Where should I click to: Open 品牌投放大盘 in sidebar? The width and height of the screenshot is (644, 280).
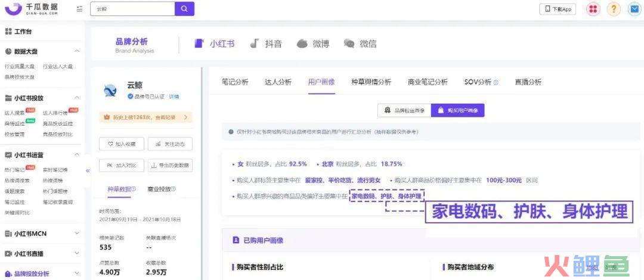(x=20, y=77)
